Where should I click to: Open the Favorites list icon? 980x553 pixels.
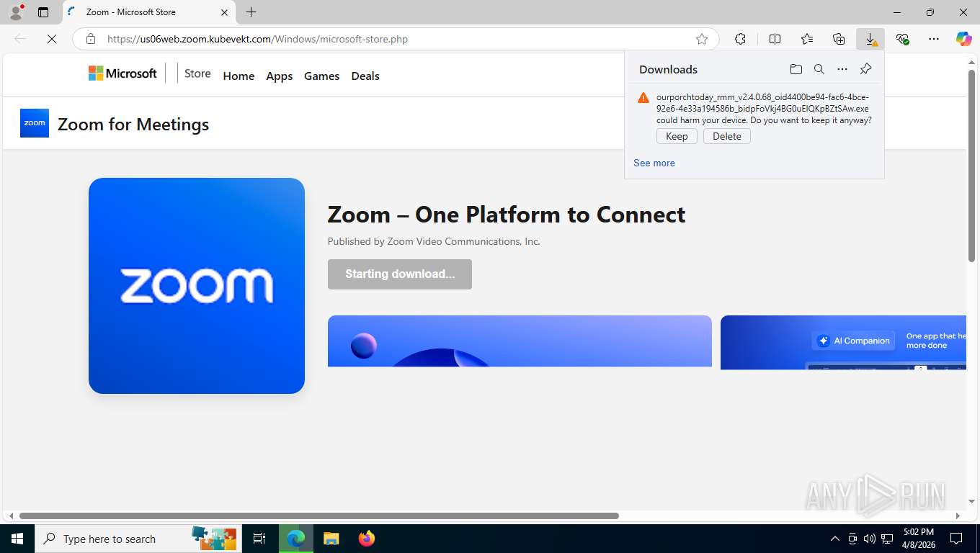click(807, 39)
